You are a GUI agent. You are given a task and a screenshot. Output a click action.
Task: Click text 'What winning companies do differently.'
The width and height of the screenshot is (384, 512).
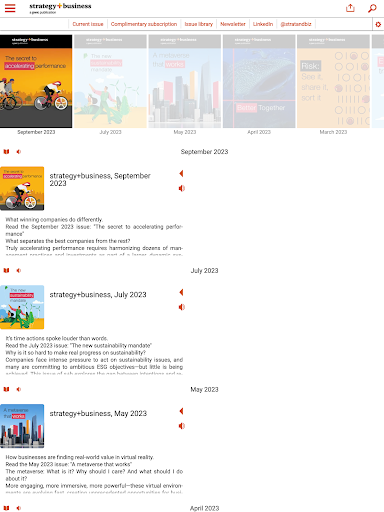click(54, 220)
